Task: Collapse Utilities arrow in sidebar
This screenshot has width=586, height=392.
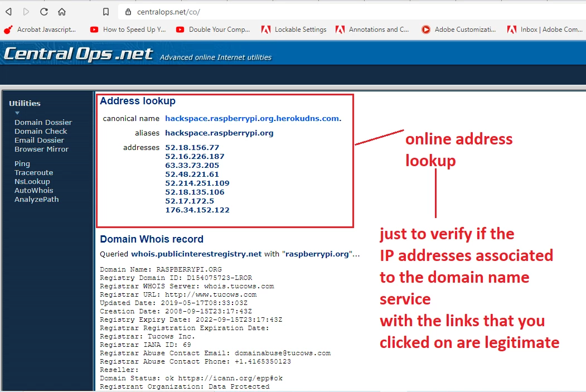Action: (17, 113)
